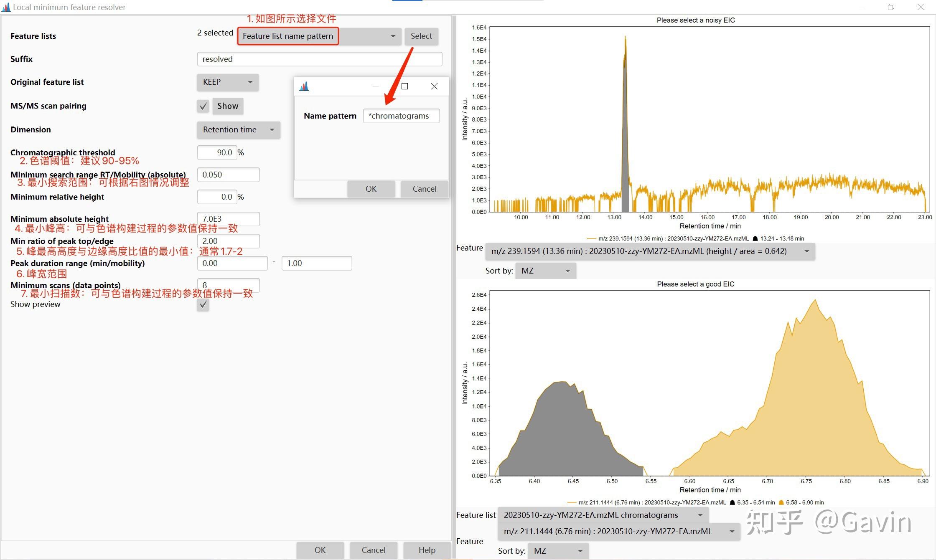Toggle MS/MS scan pairing checkbox
Image resolution: width=936 pixels, height=560 pixels.
[203, 106]
